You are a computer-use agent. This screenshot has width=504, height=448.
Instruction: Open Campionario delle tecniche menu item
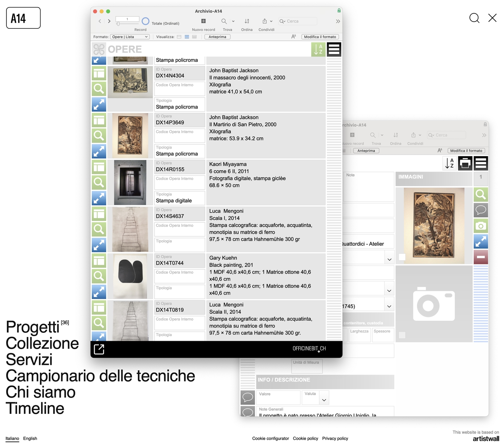click(100, 376)
